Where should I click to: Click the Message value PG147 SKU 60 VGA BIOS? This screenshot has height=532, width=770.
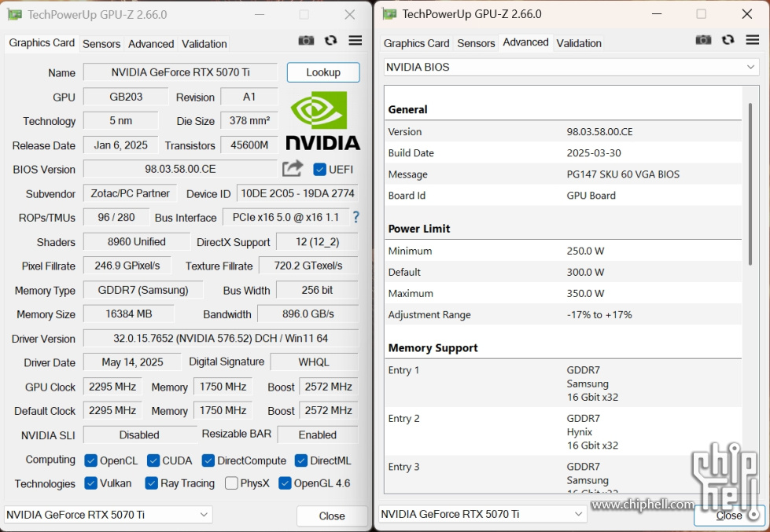click(623, 174)
